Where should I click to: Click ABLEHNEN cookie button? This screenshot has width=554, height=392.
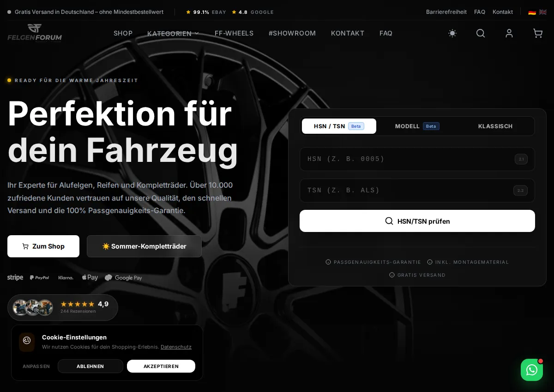click(x=90, y=366)
